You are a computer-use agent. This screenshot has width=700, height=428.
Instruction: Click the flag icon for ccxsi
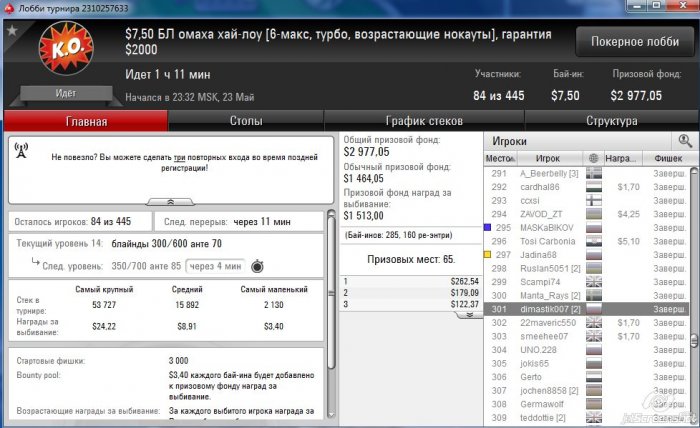tap(594, 200)
